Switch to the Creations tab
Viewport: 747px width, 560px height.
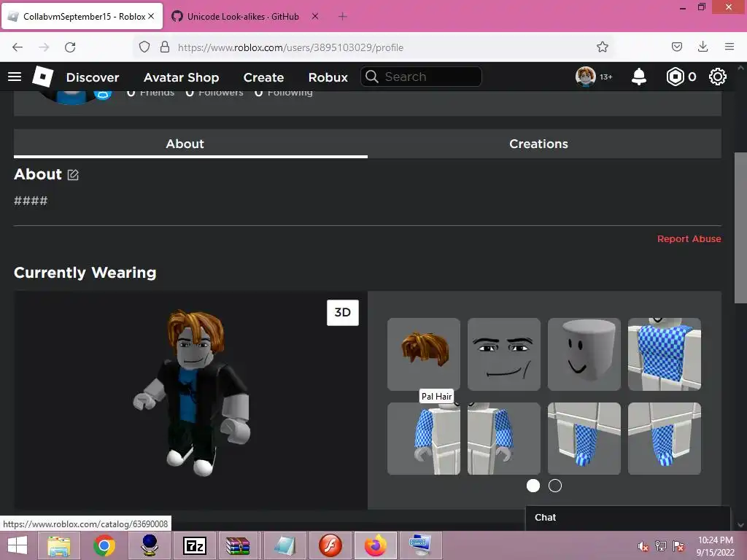tap(544, 144)
